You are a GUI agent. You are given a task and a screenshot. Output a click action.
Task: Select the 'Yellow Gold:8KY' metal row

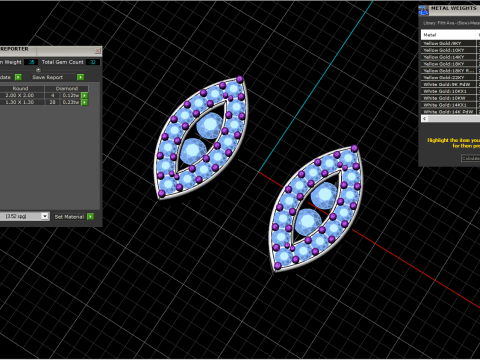[449, 43]
